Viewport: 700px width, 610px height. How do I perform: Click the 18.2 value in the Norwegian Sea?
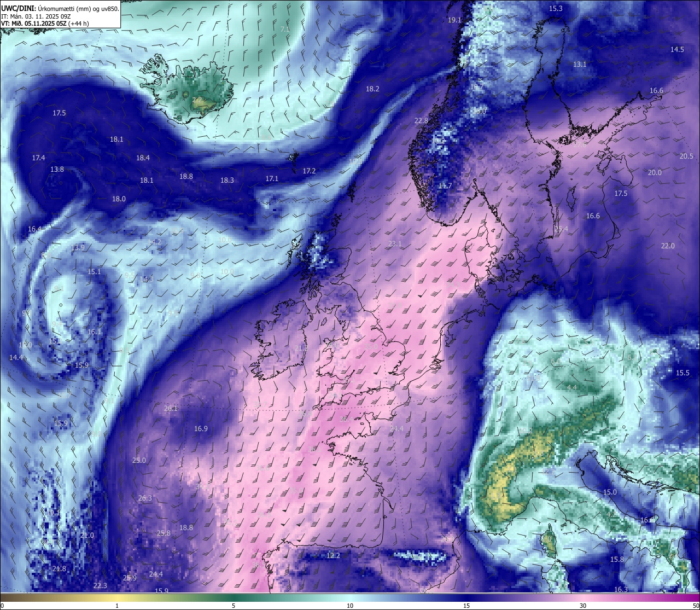[x=372, y=89]
